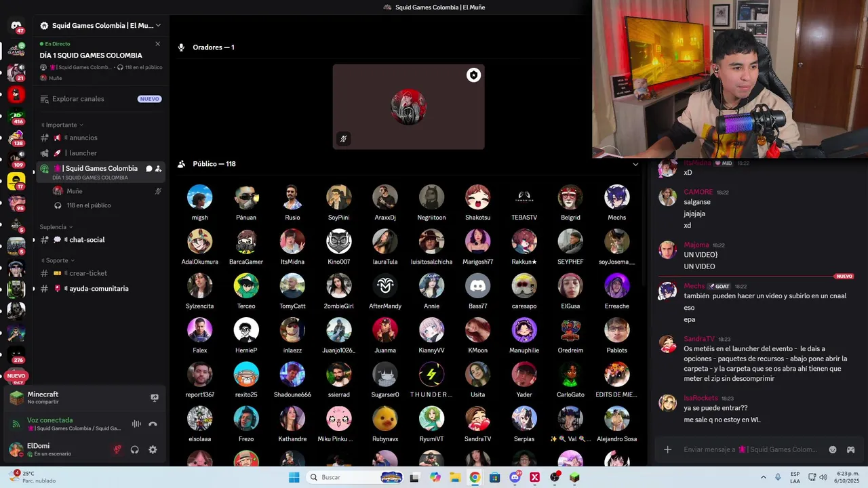Click the Windows Start button
Viewport: 868px width, 488px height.
(294, 477)
